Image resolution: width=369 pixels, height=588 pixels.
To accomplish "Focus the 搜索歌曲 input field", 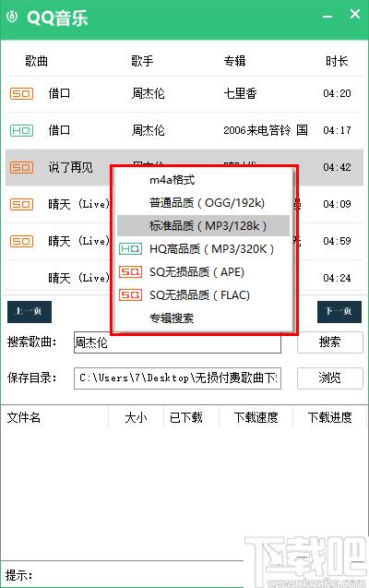I will coord(177,342).
